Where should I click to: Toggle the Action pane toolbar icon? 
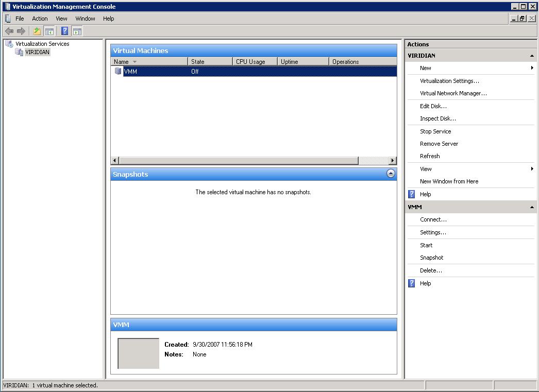click(x=77, y=31)
